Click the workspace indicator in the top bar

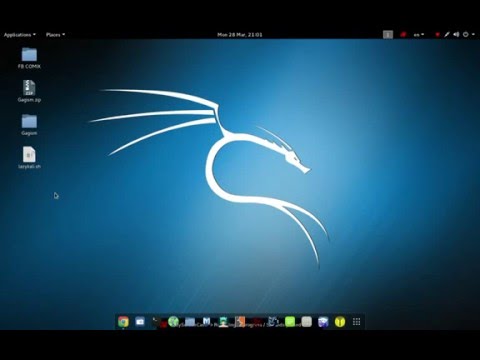pos(388,35)
